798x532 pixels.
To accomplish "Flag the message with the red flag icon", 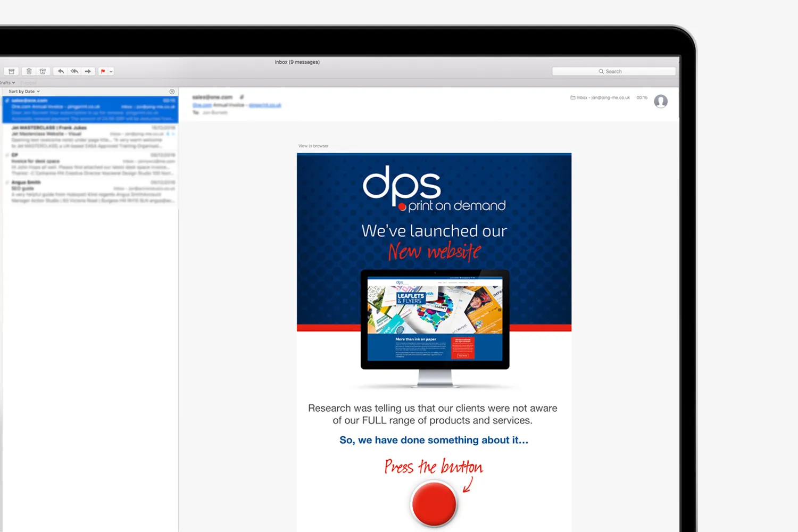I will pos(103,71).
